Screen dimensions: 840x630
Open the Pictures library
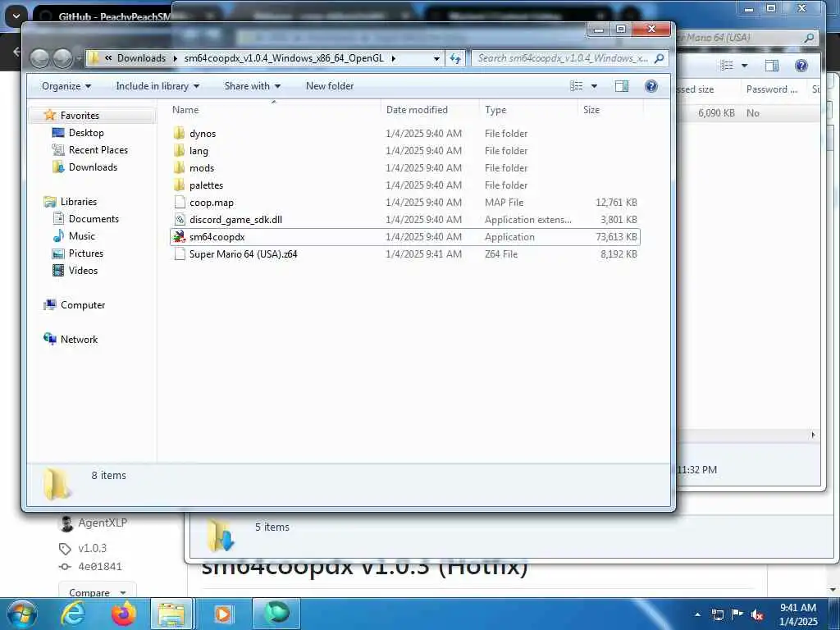click(85, 253)
